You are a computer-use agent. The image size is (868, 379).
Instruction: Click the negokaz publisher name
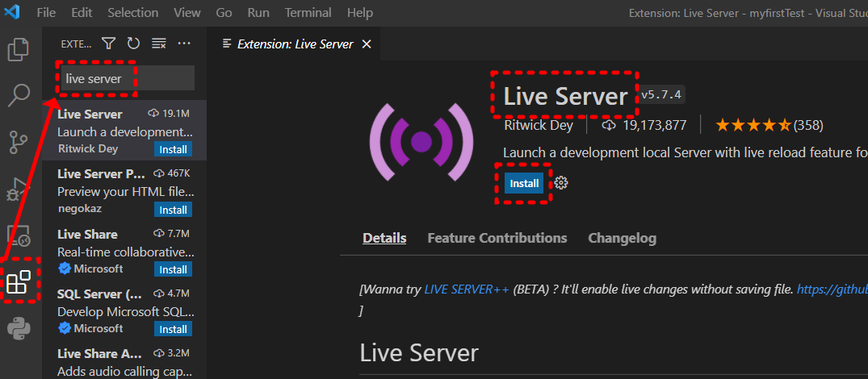pyautogui.click(x=80, y=209)
